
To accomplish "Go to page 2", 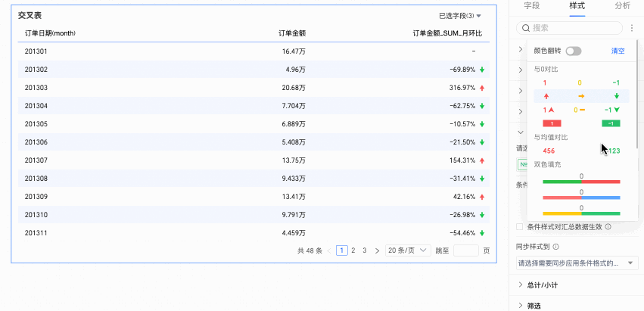I will tap(353, 250).
